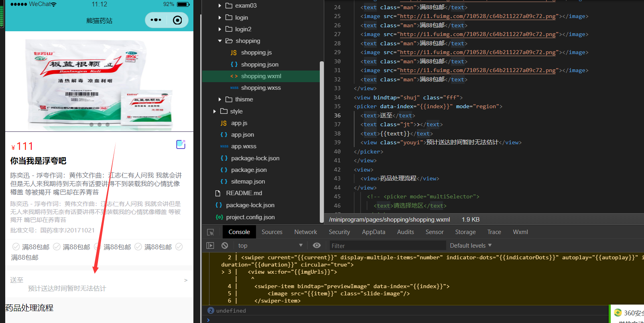The width and height of the screenshot is (644, 323).
Task: Click in the console Filter field
Action: click(x=387, y=246)
